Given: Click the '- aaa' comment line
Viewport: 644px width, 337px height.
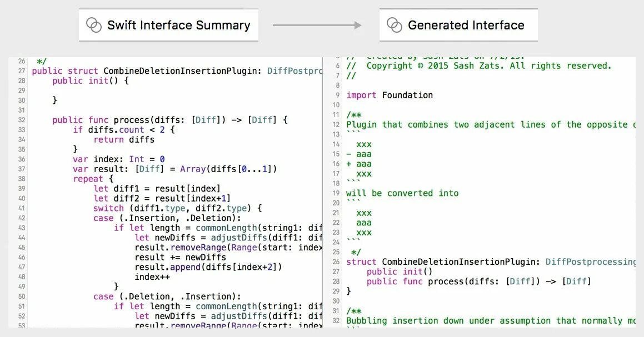Looking at the screenshot, I should click(358, 154).
